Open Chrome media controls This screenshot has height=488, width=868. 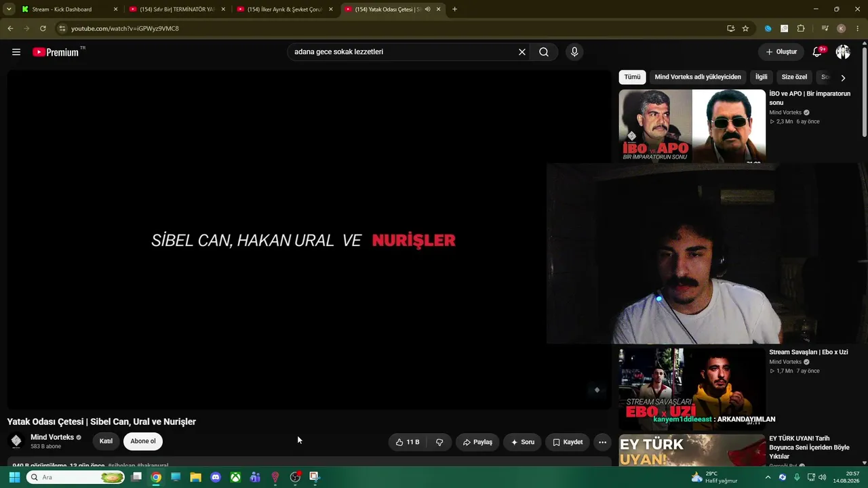coord(825,28)
